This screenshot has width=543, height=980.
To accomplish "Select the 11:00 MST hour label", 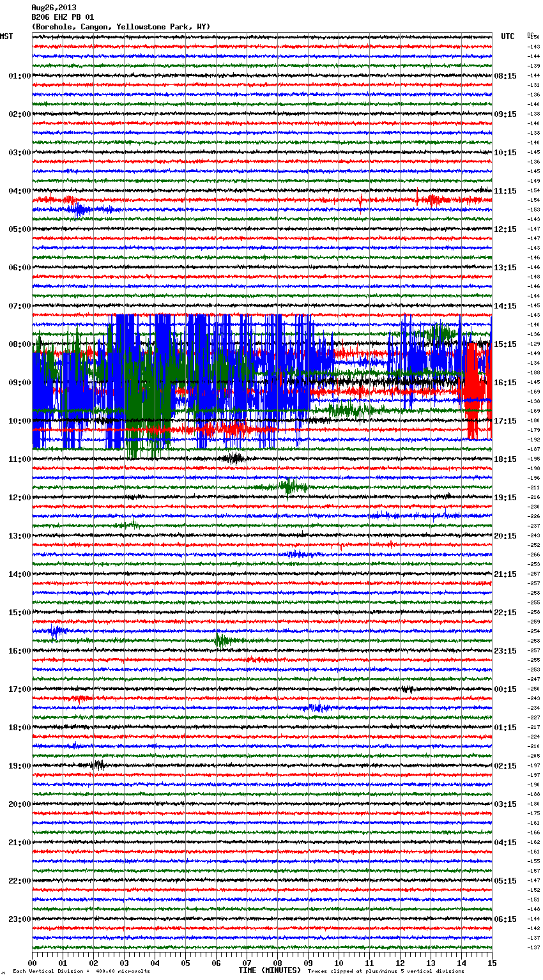I will pos(19,459).
